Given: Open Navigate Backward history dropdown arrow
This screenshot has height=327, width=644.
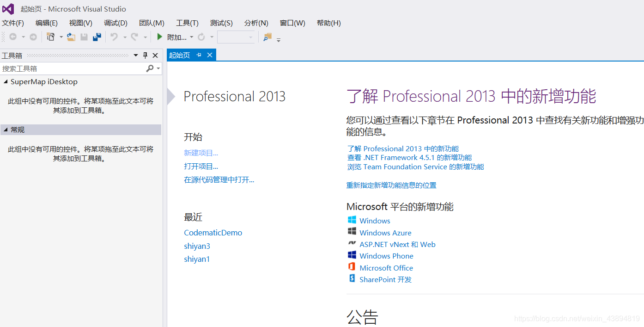Looking at the screenshot, I should pos(23,37).
